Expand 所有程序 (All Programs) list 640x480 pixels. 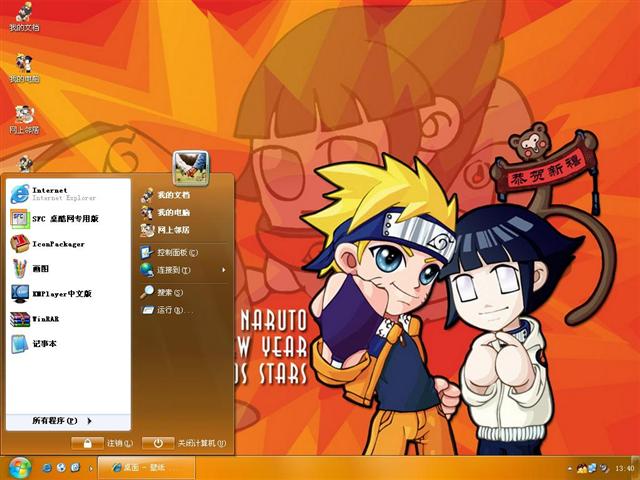pyautogui.click(x=68, y=421)
